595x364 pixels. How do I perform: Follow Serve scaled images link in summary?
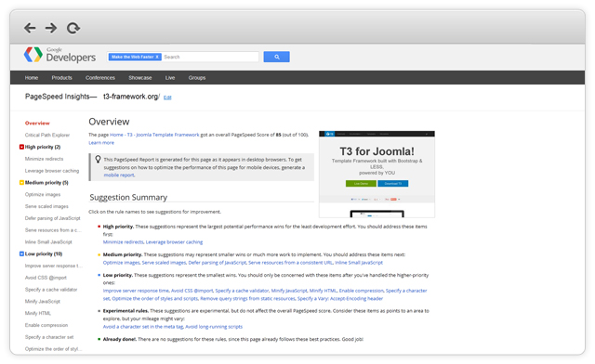coord(164,263)
